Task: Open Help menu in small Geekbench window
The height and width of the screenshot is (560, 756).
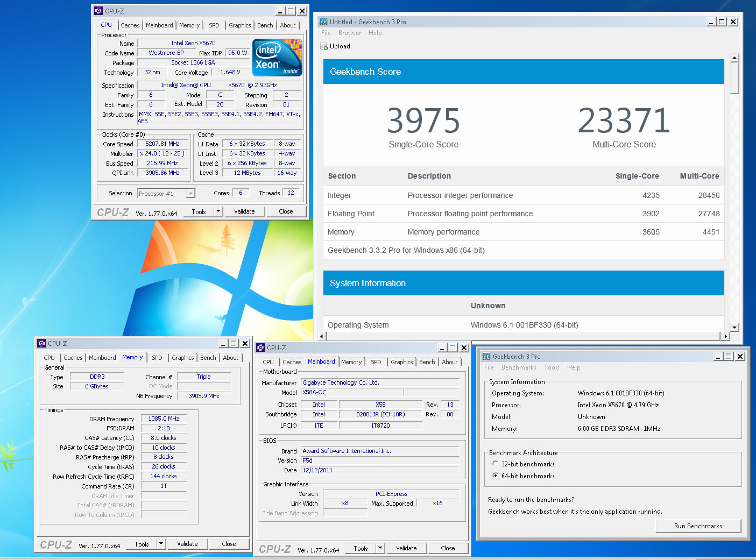Action: pyautogui.click(x=574, y=367)
